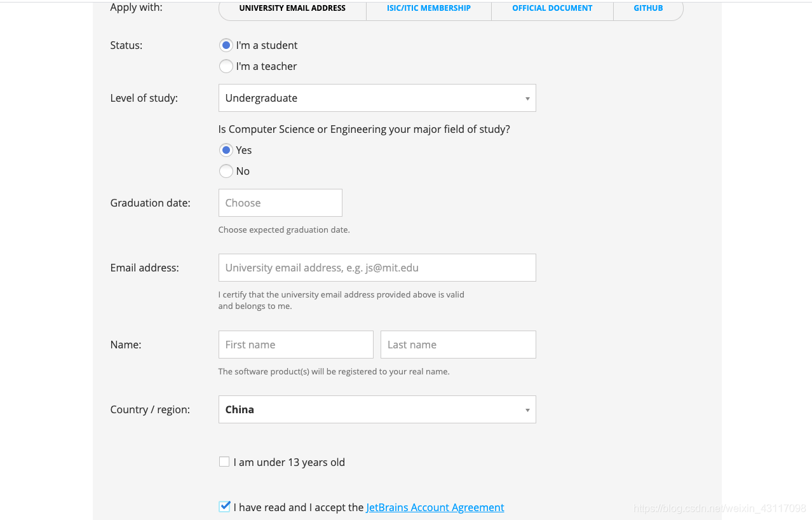This screenshot has height=520, width=812.
Task: Select Yes for Computer Science major
Action: 226,150
